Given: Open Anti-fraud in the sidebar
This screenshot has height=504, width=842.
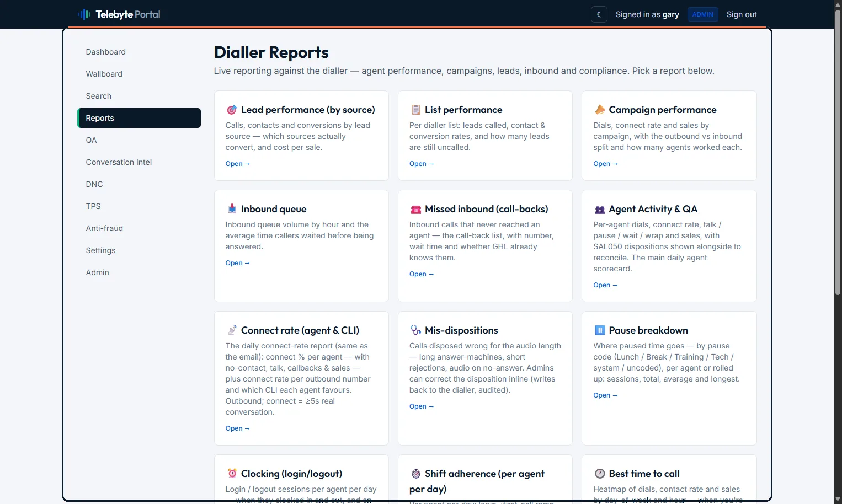Looking at the screenshot, I should [x=139, y=228].
